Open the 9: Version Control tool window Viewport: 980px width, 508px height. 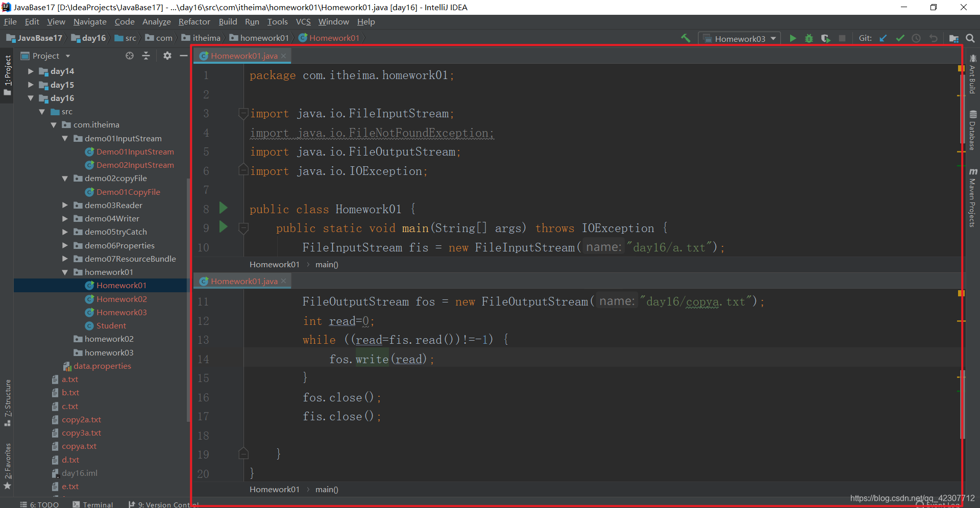pyautogui.click(x=162, y=504)
